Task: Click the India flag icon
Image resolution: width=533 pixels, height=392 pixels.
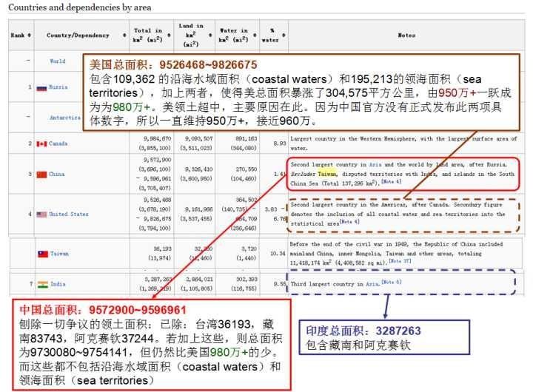Action: pyautogui.click(x=43, y=284)
